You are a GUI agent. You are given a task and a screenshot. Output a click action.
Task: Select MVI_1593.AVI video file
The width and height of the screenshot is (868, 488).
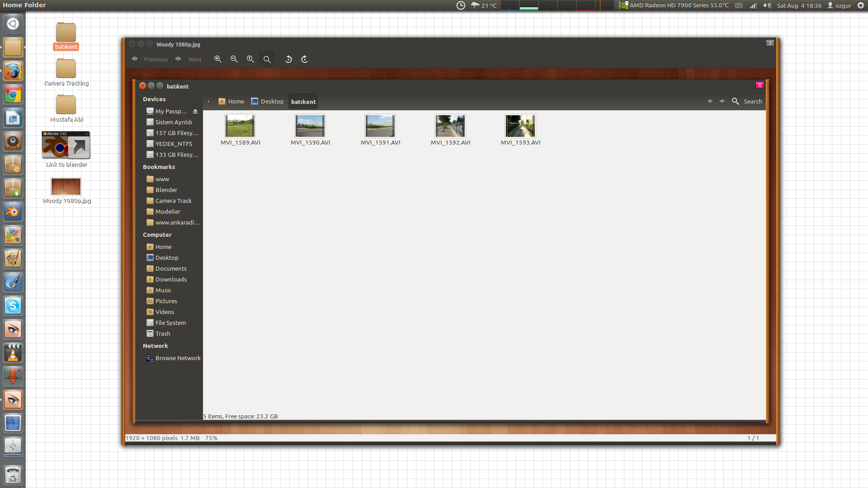(520, 130)
